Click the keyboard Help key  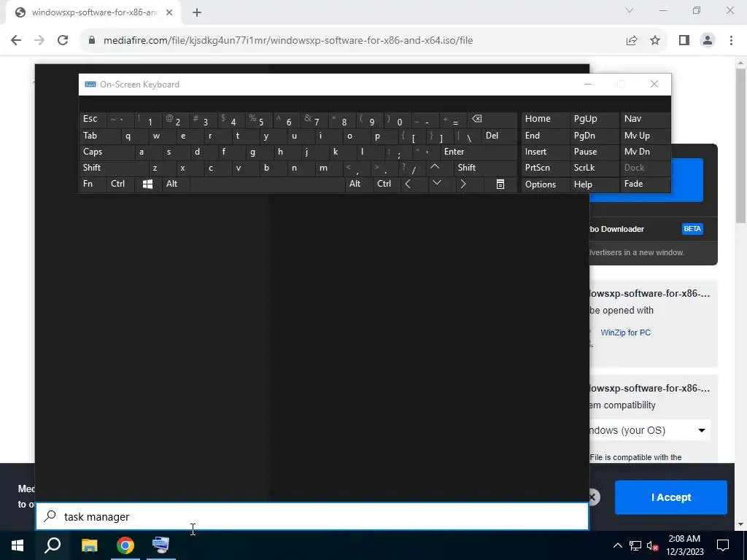point(594,184)
